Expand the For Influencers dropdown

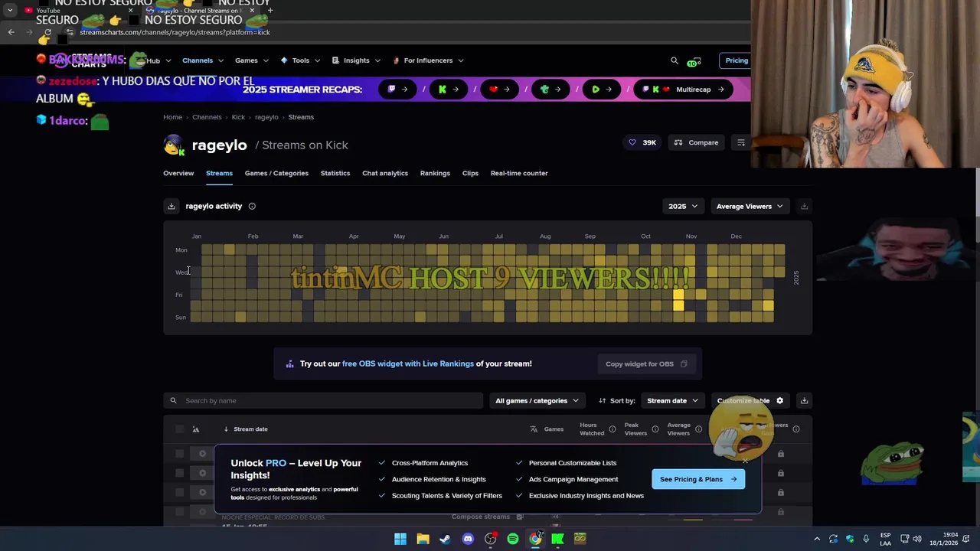428,60
